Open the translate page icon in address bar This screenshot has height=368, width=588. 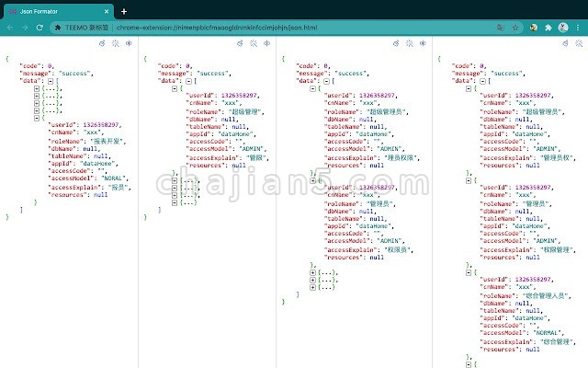(500, 28)
